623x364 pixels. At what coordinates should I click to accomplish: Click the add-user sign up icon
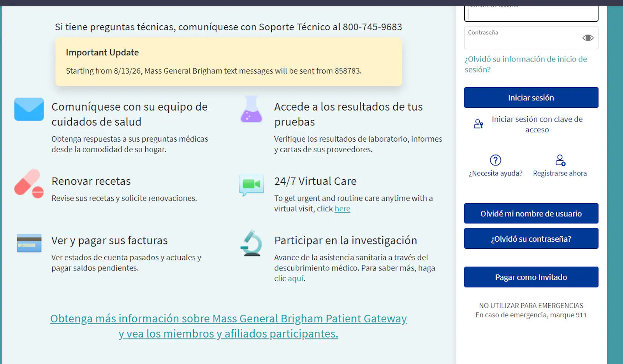(x=560, y=160)
